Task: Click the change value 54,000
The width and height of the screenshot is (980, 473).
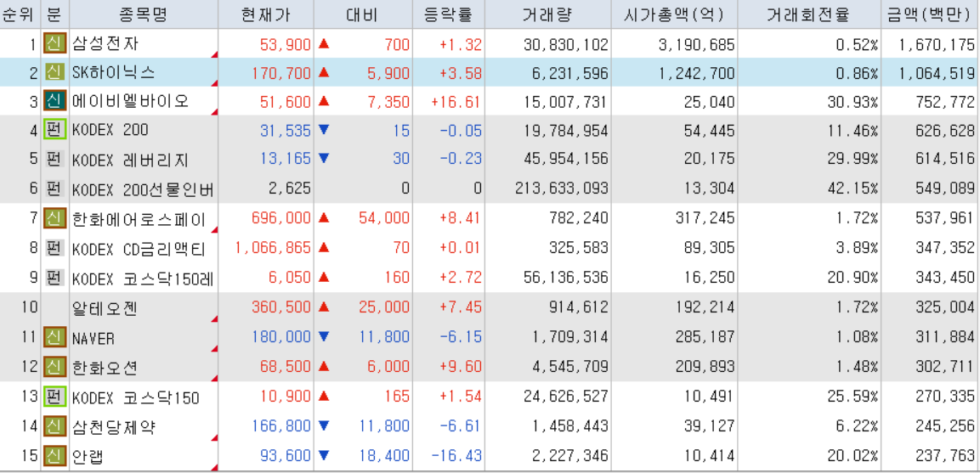Action: [x=384, y=218]
